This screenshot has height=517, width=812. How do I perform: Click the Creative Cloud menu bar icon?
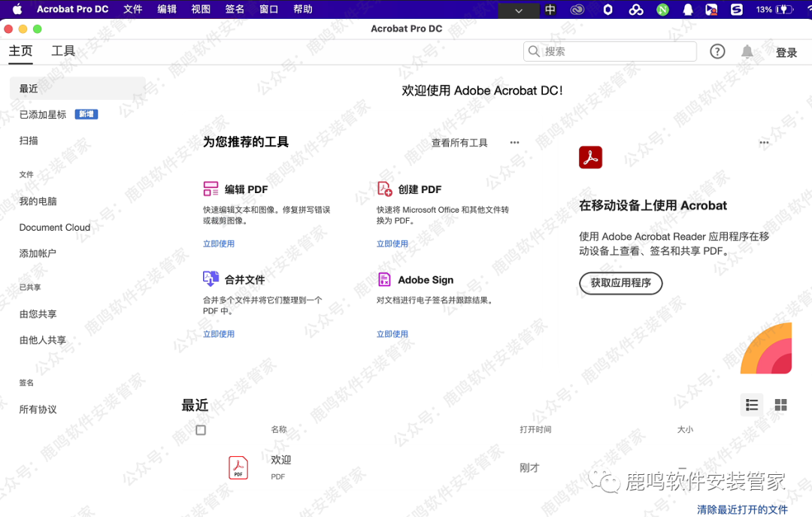click(577, 10)
